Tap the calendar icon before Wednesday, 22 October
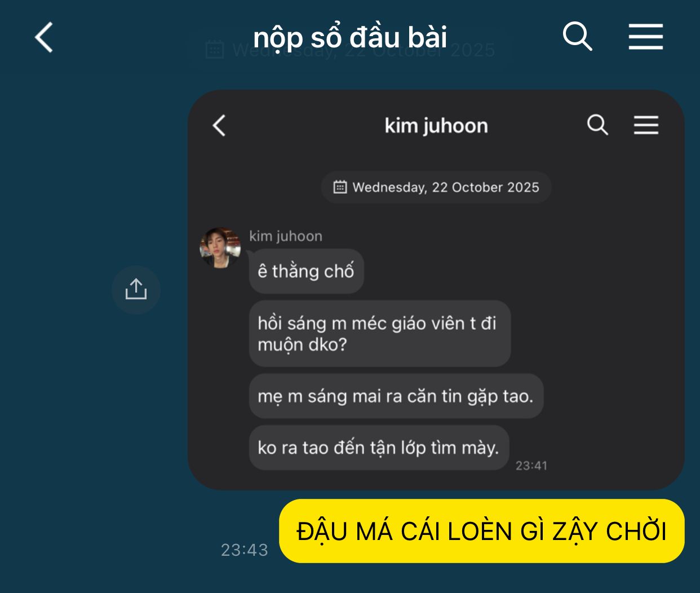 340,187
